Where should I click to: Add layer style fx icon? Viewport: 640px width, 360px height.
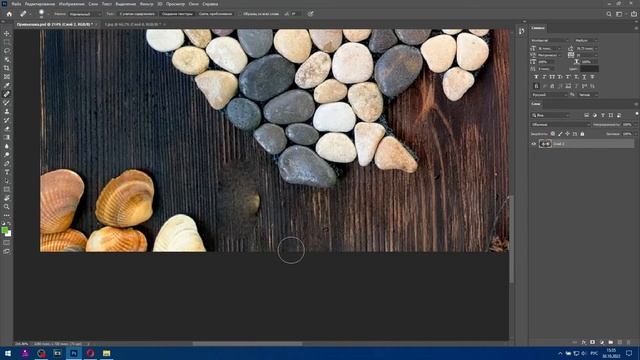pyautogui.click(x=584, y=342)
